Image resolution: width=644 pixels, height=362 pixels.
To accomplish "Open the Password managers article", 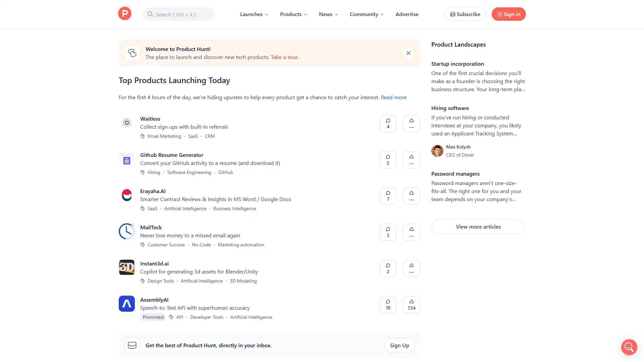I will (455, 174).
